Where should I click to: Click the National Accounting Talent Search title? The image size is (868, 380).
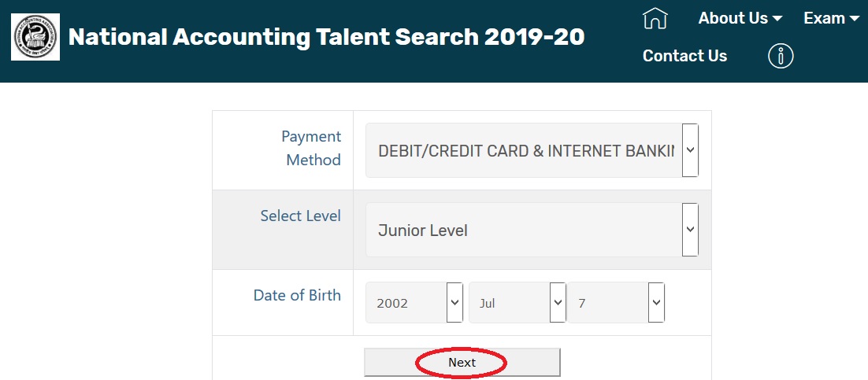click(326, 37)
